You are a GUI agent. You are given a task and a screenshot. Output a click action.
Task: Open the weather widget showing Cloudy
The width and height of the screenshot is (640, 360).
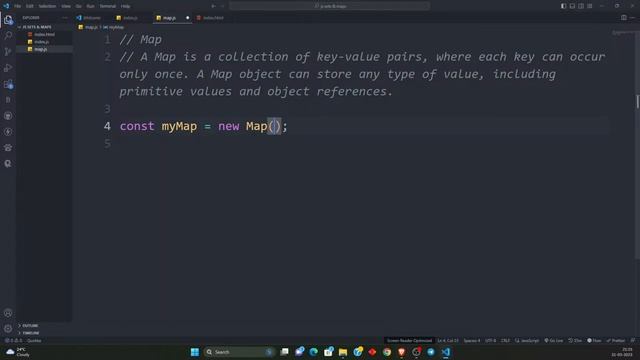coord(18,352)
